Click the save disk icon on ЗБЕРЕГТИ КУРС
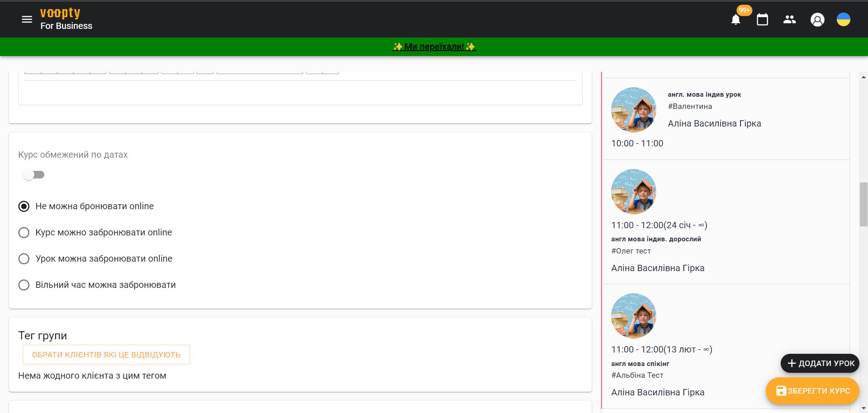 coord(781,391)
